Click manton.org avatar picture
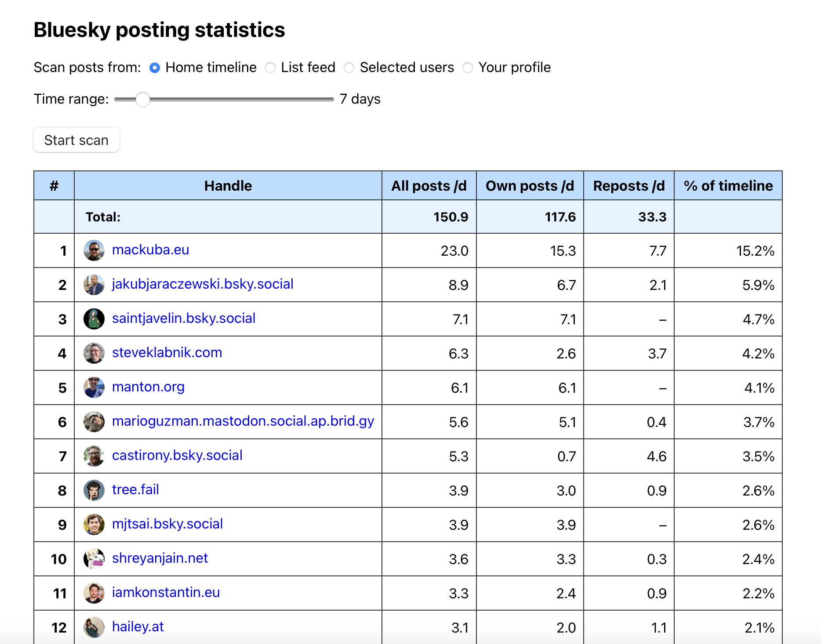The image size is (821, 644). (94, 387)
